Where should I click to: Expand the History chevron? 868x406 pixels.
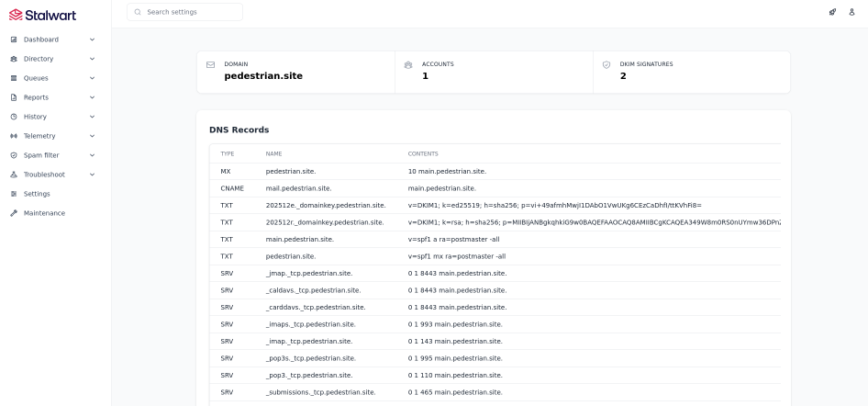pos(92,117)
